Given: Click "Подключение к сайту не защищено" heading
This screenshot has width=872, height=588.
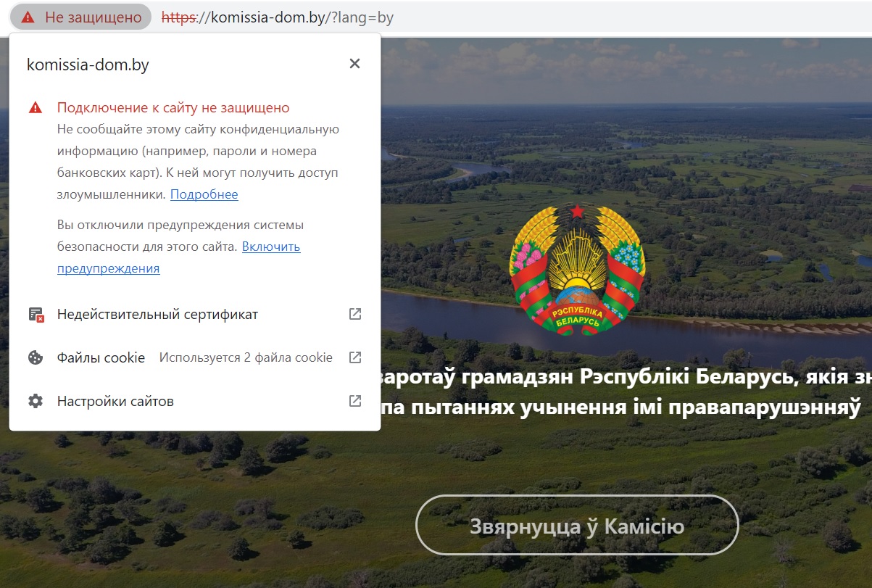Looking at the screenshot, I should pos(173,108).
